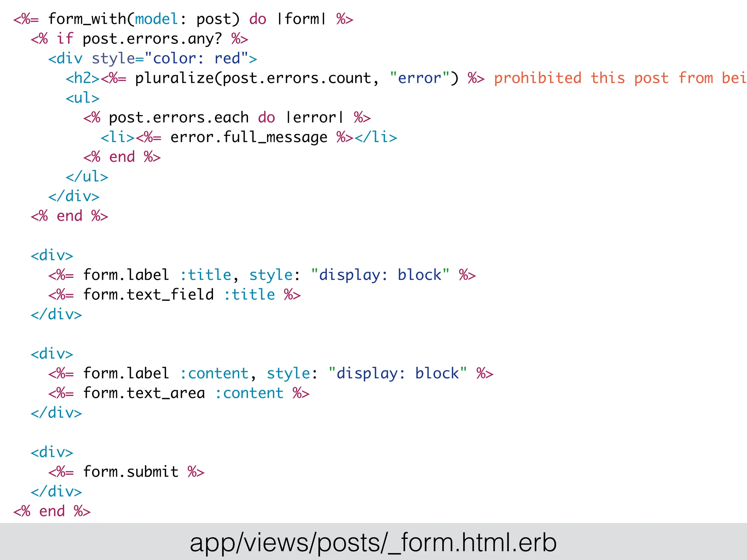Click the pluralize(post.errors.count, "error") text
This screenshot has width=747, height=560.
pos(297,78)
